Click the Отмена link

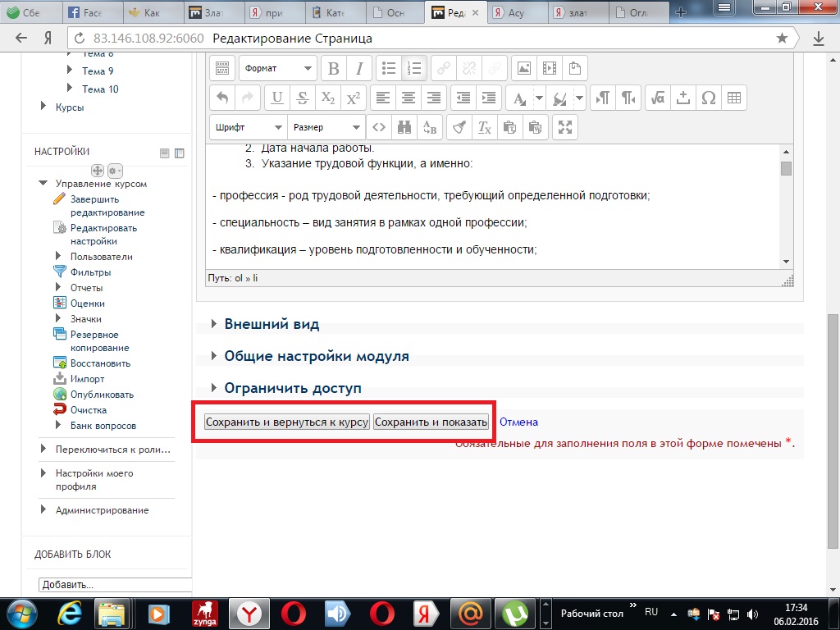coord(518,422)
